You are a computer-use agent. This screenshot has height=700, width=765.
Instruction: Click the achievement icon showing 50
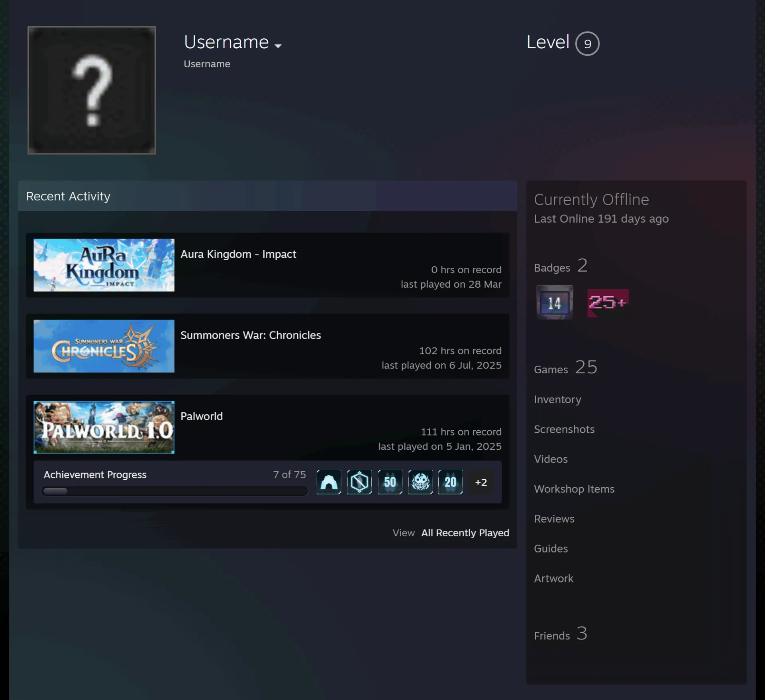click(x=390, y=482)
